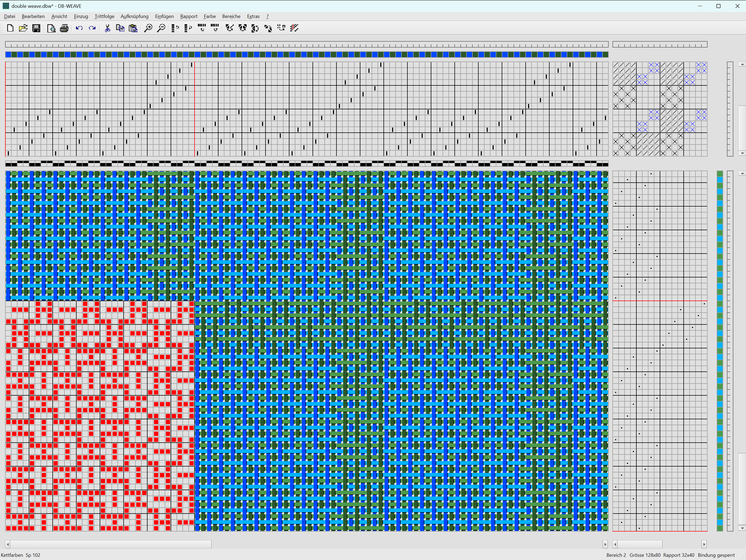Image resolution: width=746 pixels, height=560 pixels.
Task: Open the Rapport menu
Action: (x=189, y=16)
